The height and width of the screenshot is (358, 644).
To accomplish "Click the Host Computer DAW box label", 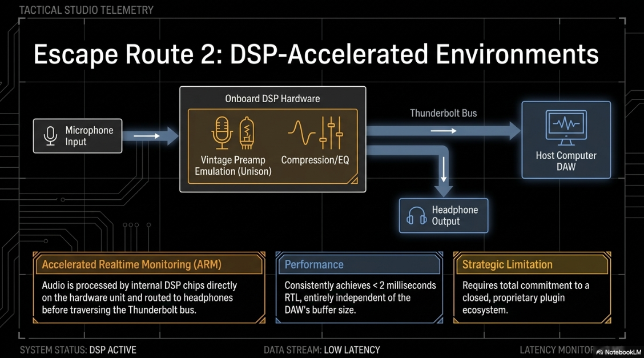I will click(566, 161).
